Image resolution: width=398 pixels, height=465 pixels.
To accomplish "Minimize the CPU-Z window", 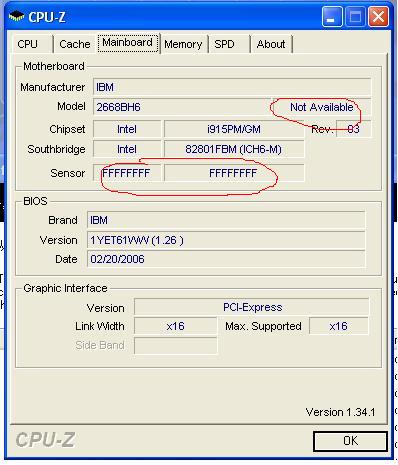I will pos(332,17).
